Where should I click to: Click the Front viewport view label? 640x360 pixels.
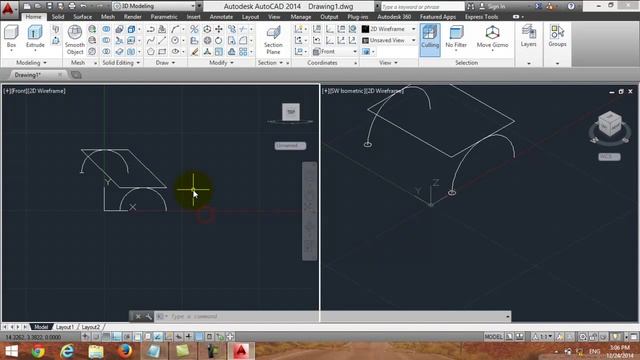click(x=20, y=91)
